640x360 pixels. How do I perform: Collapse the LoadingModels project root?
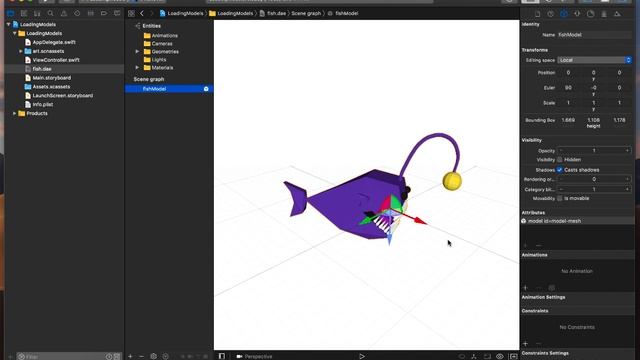point(9,24)
